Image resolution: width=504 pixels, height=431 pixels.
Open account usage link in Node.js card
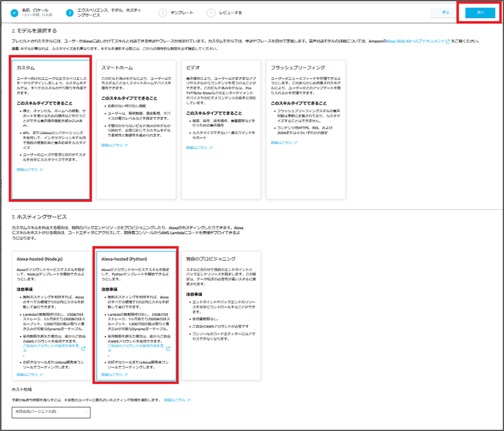[51, 348]
